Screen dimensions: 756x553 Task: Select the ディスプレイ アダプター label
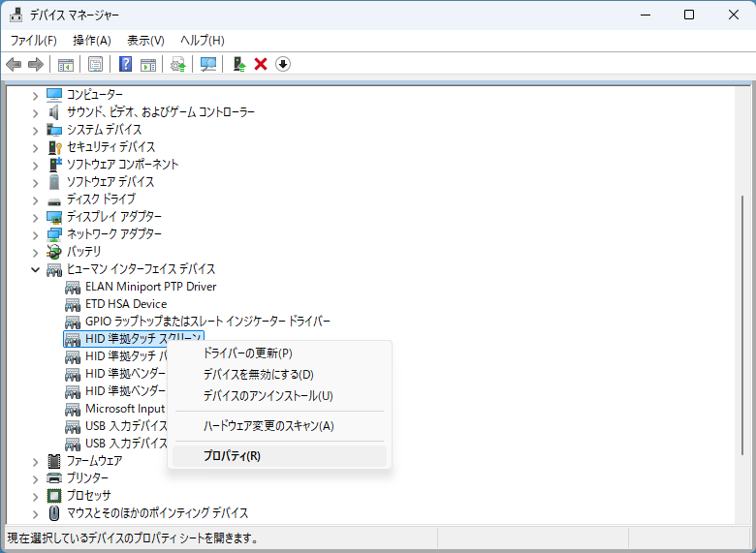pos(114,217)
